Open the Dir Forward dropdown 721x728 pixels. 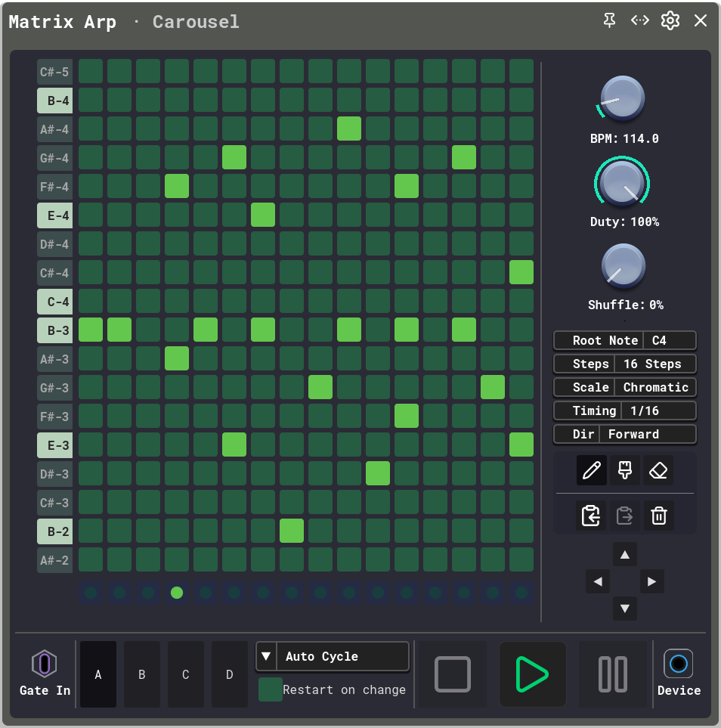(625, 434)
